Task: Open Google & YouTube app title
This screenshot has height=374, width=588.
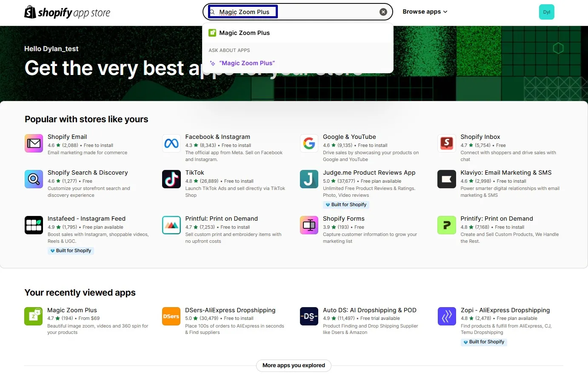Action: pyautogui.click(x=349, y=137)
